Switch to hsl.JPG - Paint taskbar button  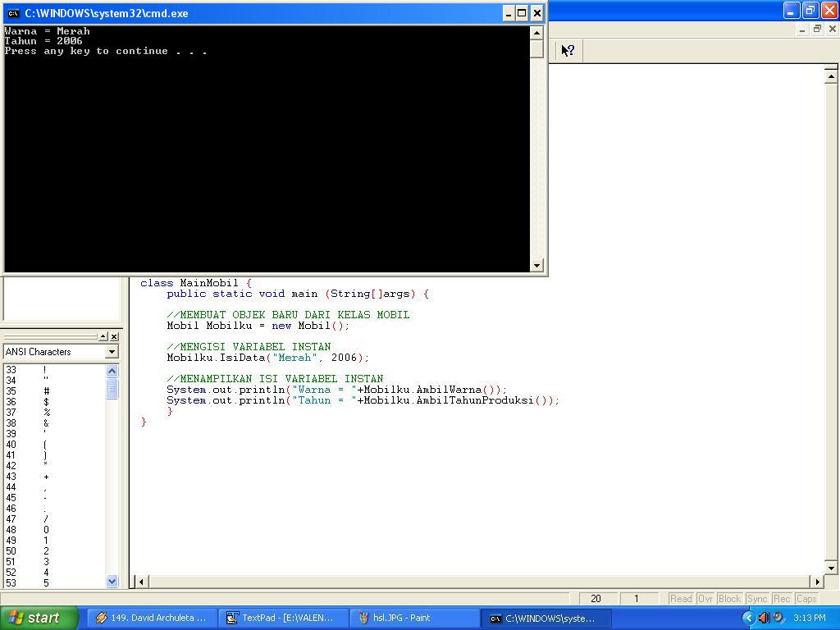pyautogui.click(x=414, y=619)
